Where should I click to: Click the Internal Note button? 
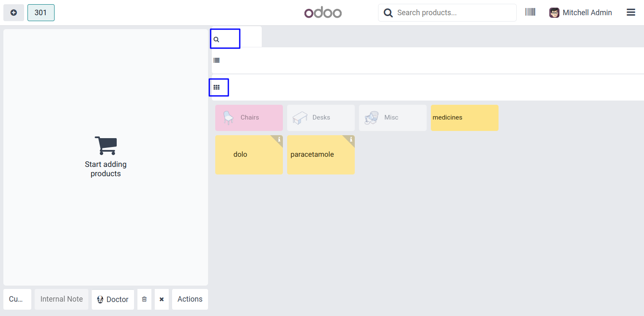click(61, 299)
